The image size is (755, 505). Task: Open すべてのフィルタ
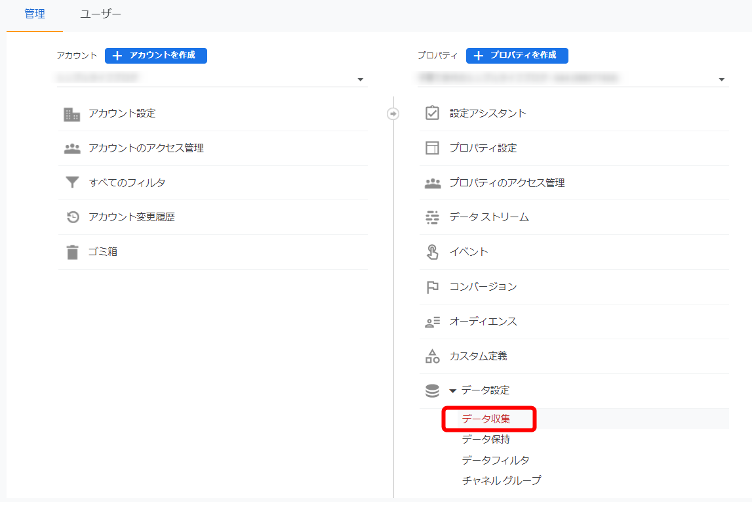click(127, 183)
